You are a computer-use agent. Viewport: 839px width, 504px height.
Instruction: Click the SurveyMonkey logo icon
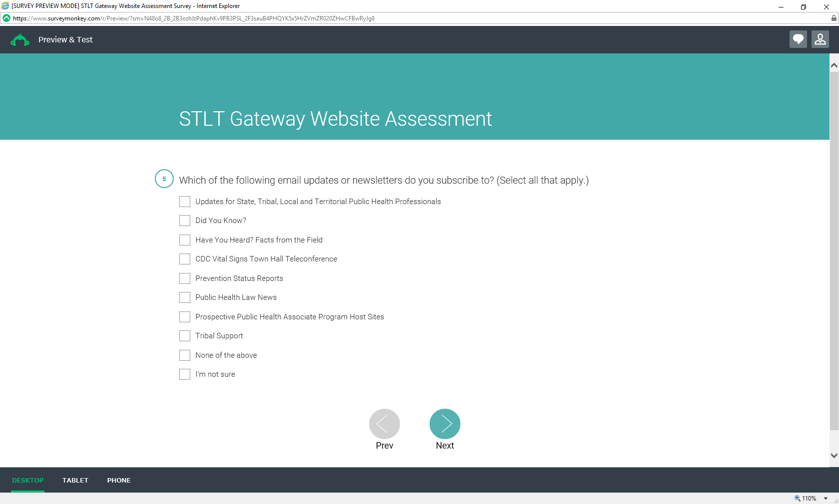click(x=20, y=40)
